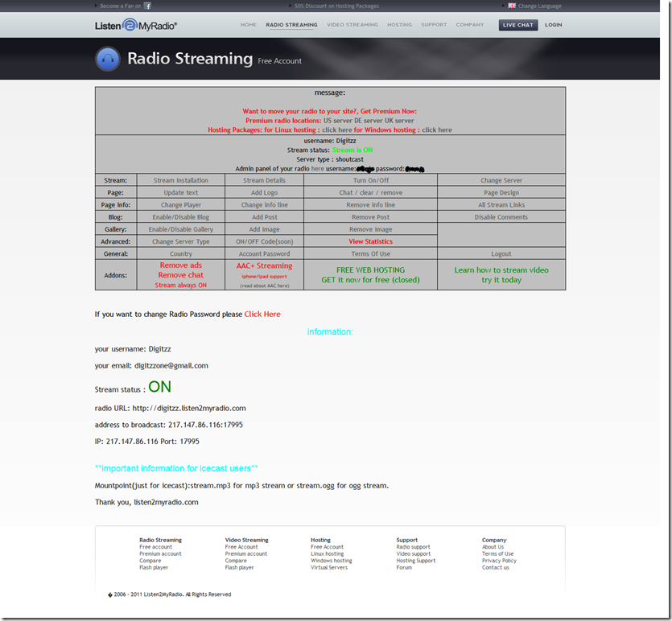The width and height of the screenshot is (672, 621).
Task: Click Enable/Disable Blog link
Action: 181,217
